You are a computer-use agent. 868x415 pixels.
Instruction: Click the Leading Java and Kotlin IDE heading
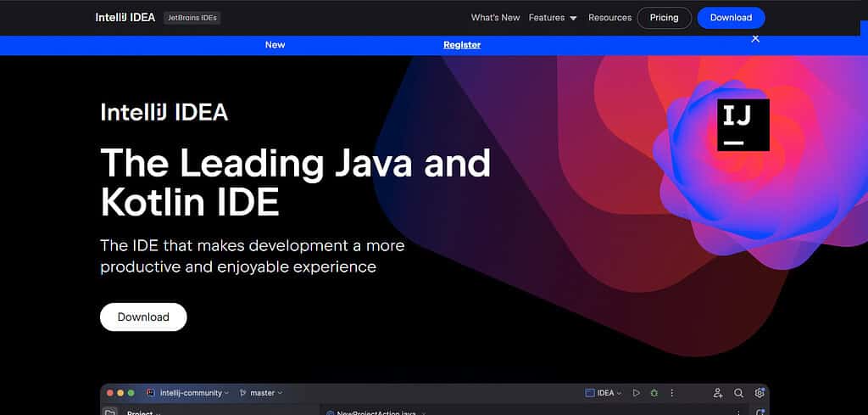[x=296, y=182]
